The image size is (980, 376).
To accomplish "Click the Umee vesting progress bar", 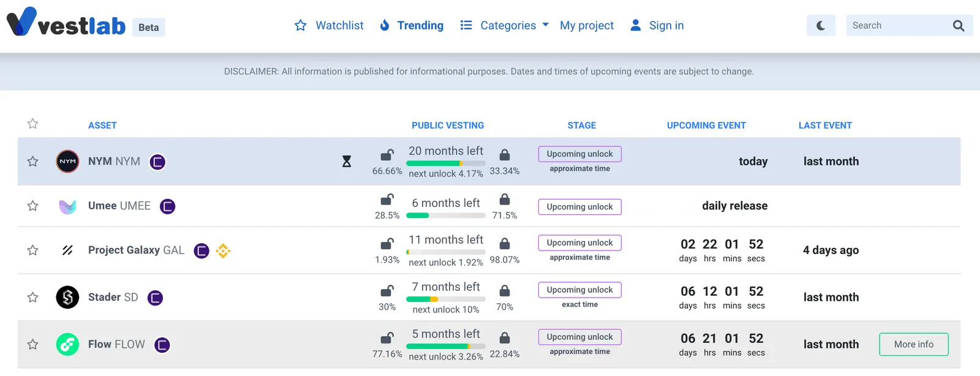I will tap(446, 216).
